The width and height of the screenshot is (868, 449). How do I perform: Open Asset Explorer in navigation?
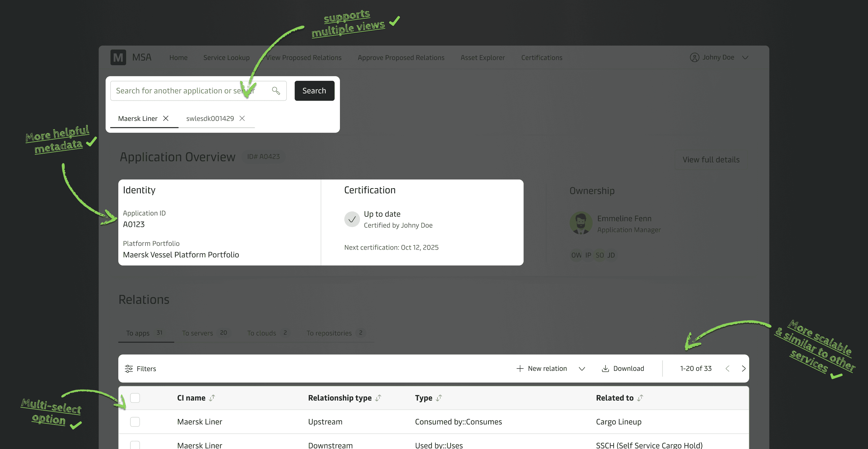click(482, 58)
